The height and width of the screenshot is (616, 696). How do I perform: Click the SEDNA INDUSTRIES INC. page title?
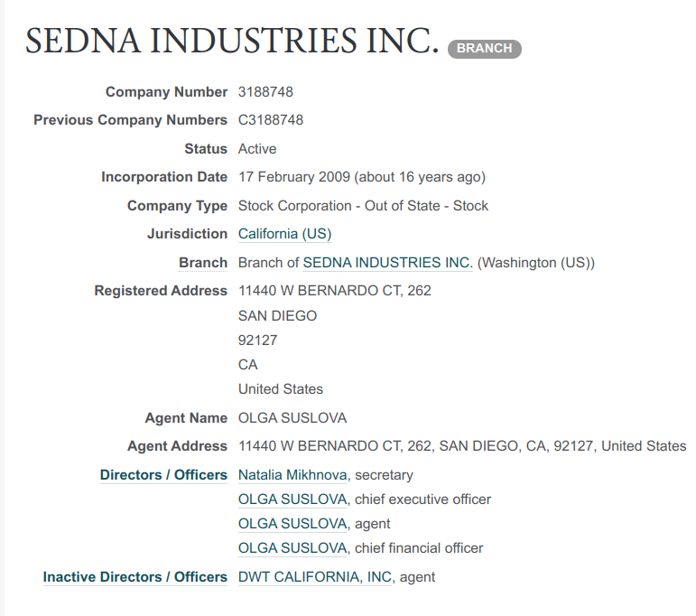232,41
